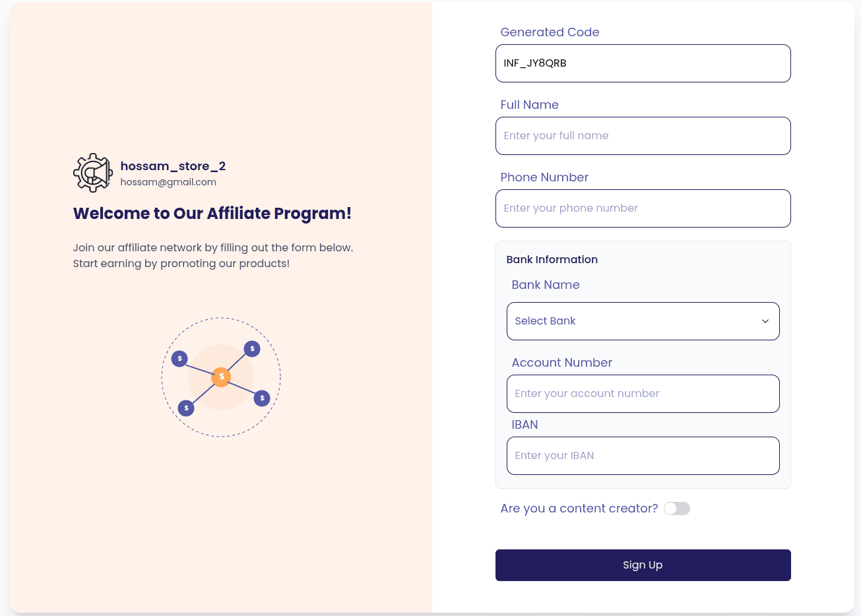Click the orange center dollar coin icon
This screenshot has width=861, height=616.
221,377
